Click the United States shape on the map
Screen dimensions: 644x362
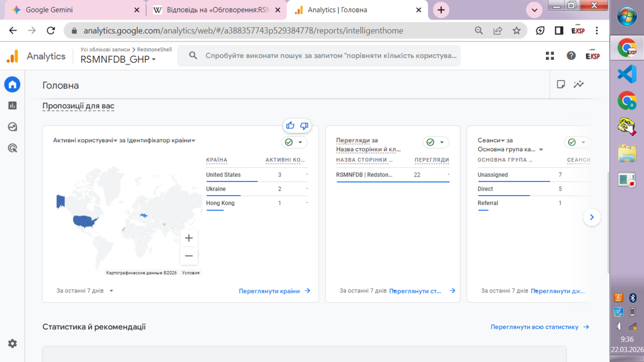(x=84, y=221)
